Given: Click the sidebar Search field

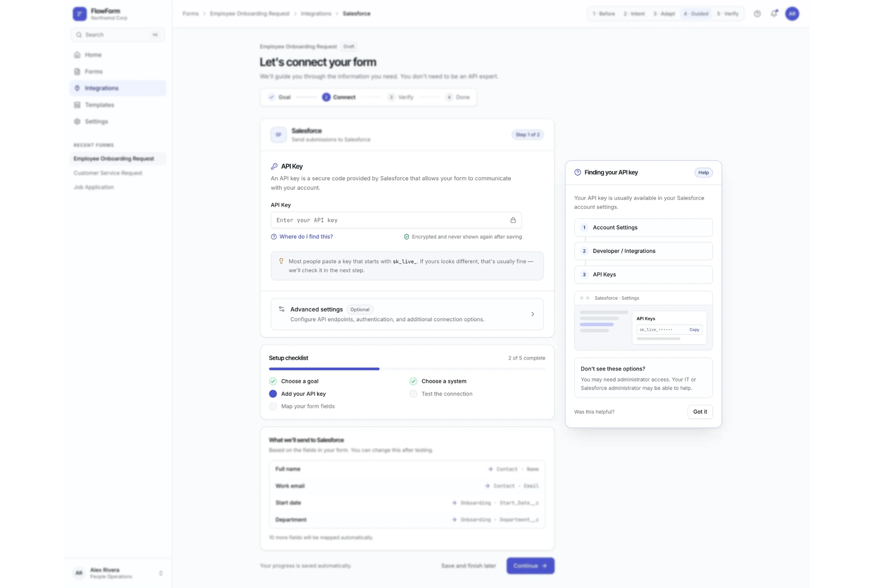Looking at the screenshot, I should coord(118,35).
